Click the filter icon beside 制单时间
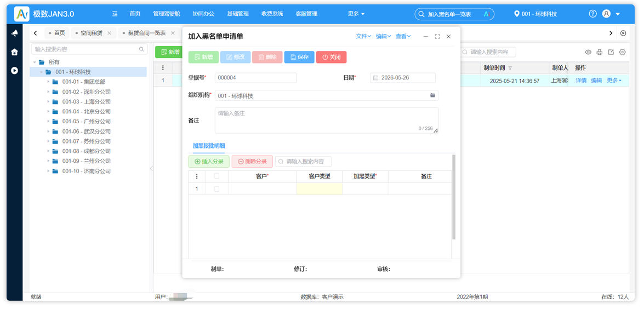Image resolution: width=644 pixels, height=309 pixels. [x=510, y=68]
